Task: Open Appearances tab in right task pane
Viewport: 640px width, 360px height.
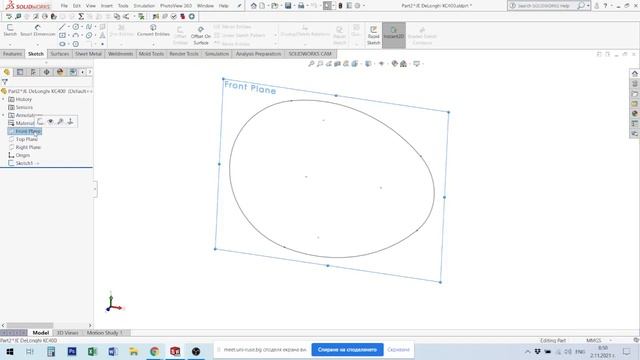Action: (x=635, y=113)
